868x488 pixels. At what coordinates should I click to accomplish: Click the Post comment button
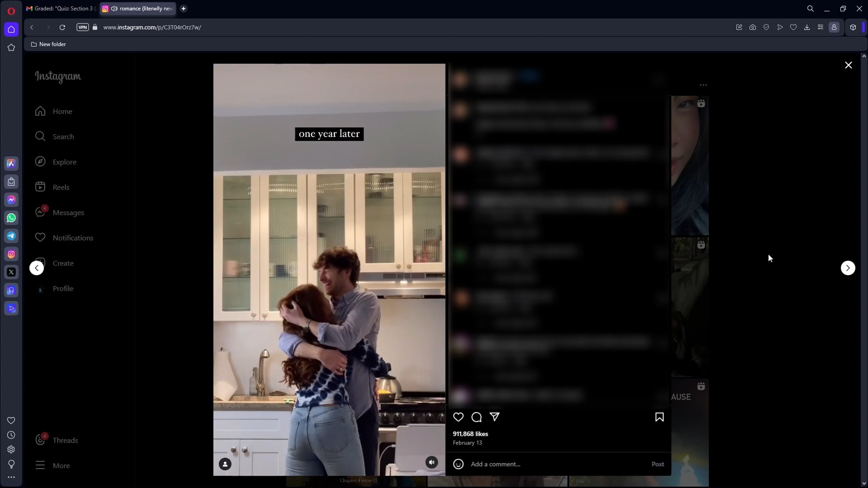[x=658, y=464]
